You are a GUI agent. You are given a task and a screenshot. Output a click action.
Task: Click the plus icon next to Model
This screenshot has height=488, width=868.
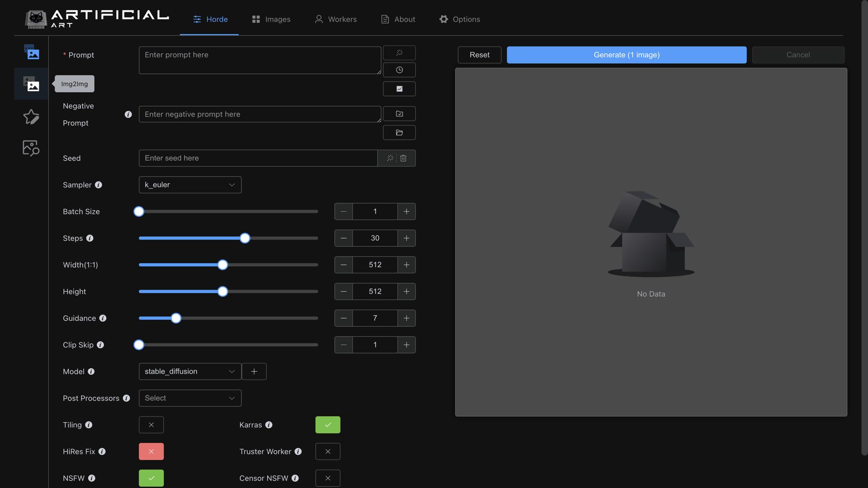click(x=254, y=371)
